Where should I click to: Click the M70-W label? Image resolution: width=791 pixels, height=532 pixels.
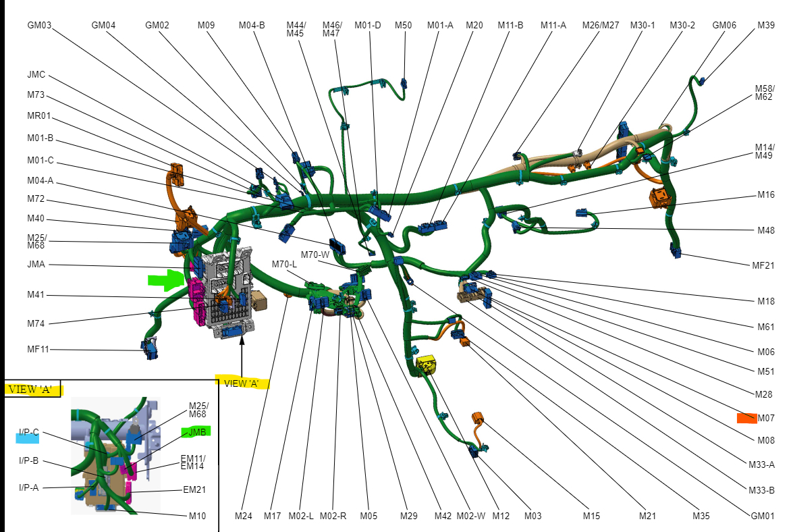[315, 255]
